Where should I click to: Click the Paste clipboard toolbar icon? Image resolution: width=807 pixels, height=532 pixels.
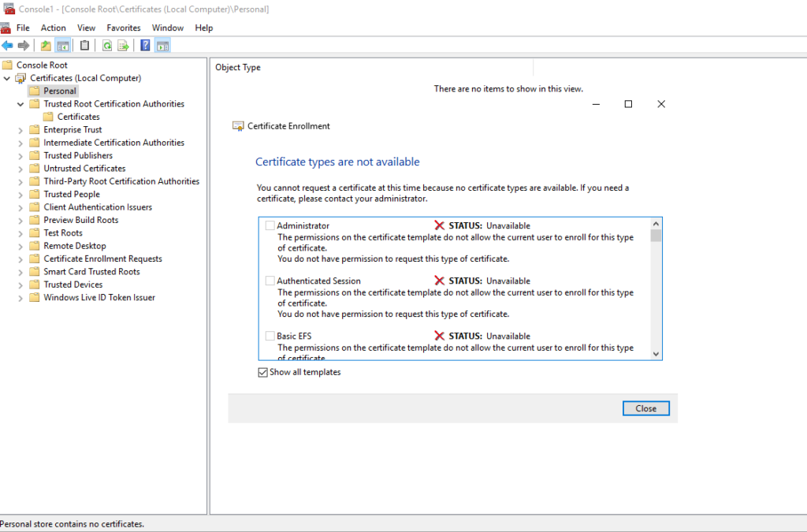pos(84,46)
